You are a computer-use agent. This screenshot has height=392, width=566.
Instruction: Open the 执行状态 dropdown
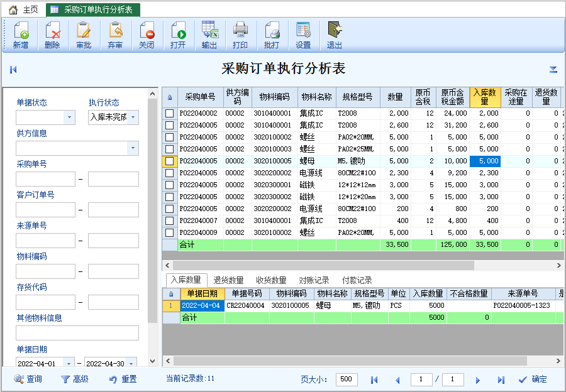pos(133,117)
